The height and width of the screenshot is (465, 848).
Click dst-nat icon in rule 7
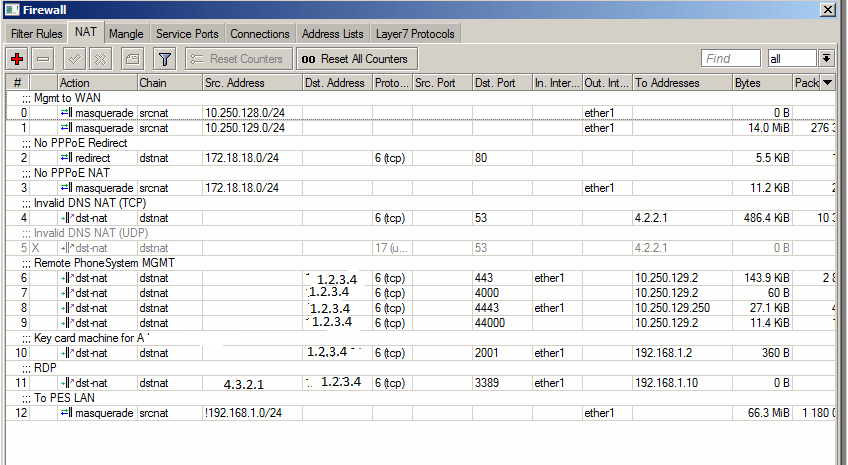pyautogui.click(x=67, y=293)
